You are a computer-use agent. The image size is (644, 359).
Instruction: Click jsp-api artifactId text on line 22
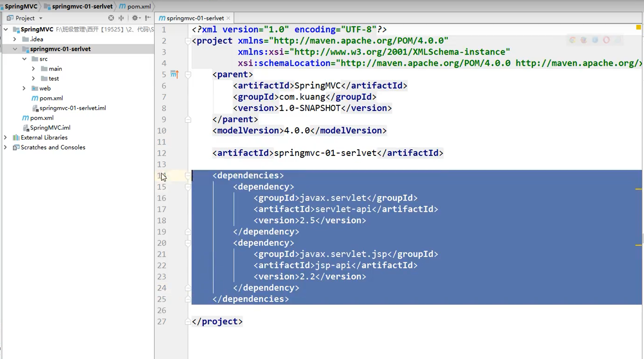pos(333,265)
